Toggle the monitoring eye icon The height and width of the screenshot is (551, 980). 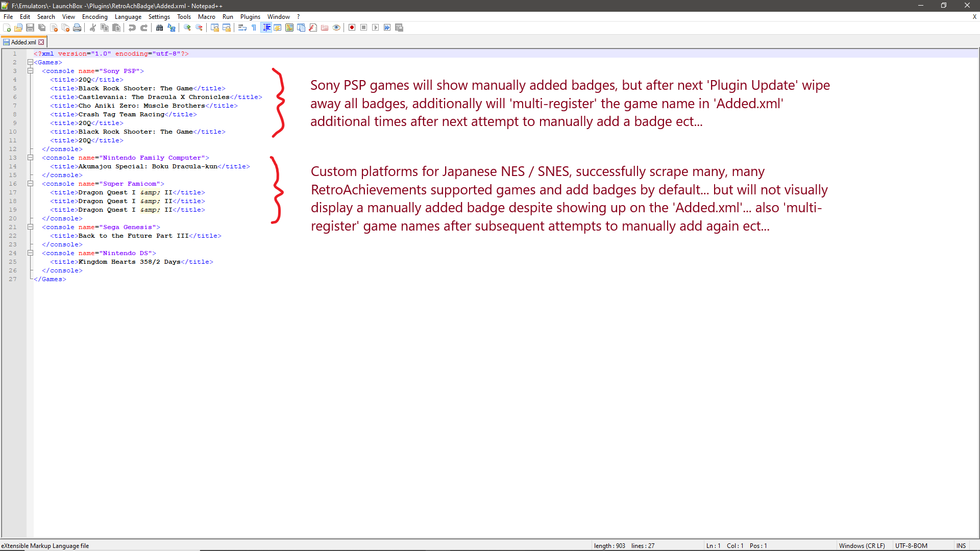click(x=336, y=28)
